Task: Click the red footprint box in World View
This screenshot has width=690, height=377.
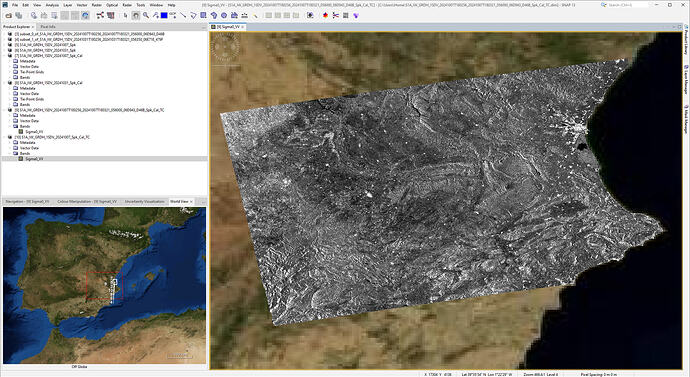Action: (x=104, y=285)
